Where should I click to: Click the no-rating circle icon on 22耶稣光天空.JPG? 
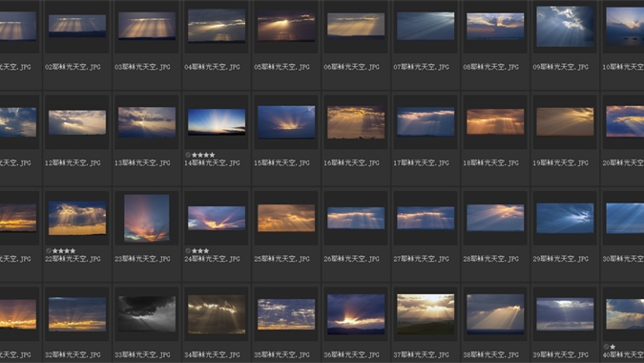[x=49, y=251]
